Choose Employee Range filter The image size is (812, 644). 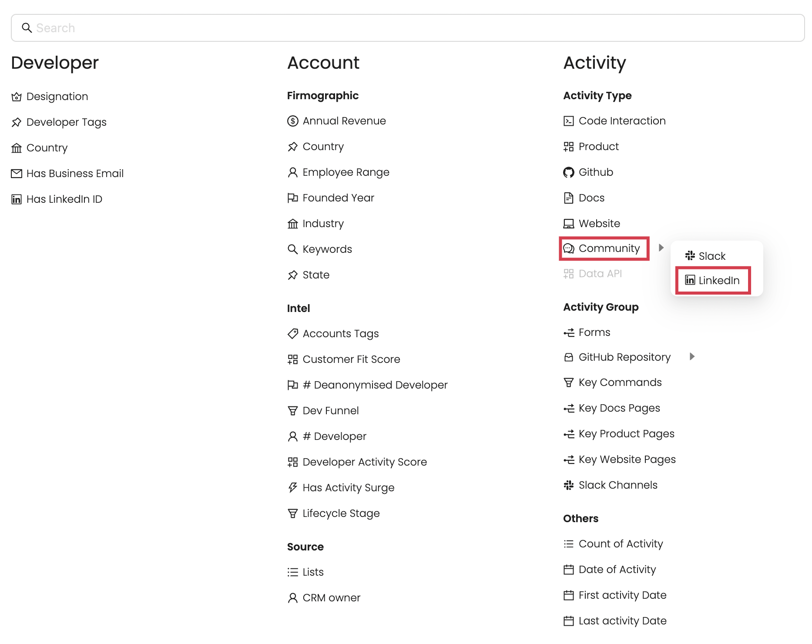pos(346,172)
